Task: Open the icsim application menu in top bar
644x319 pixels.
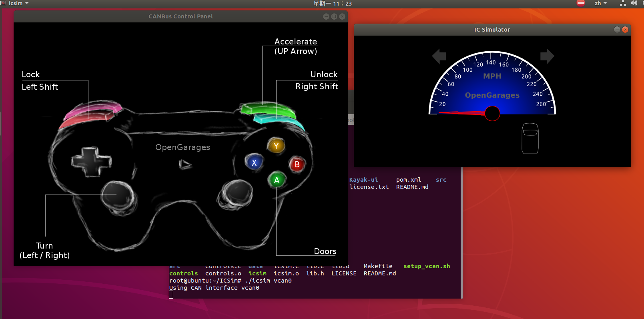Action: pyautogui.click(x=15, y=3)
